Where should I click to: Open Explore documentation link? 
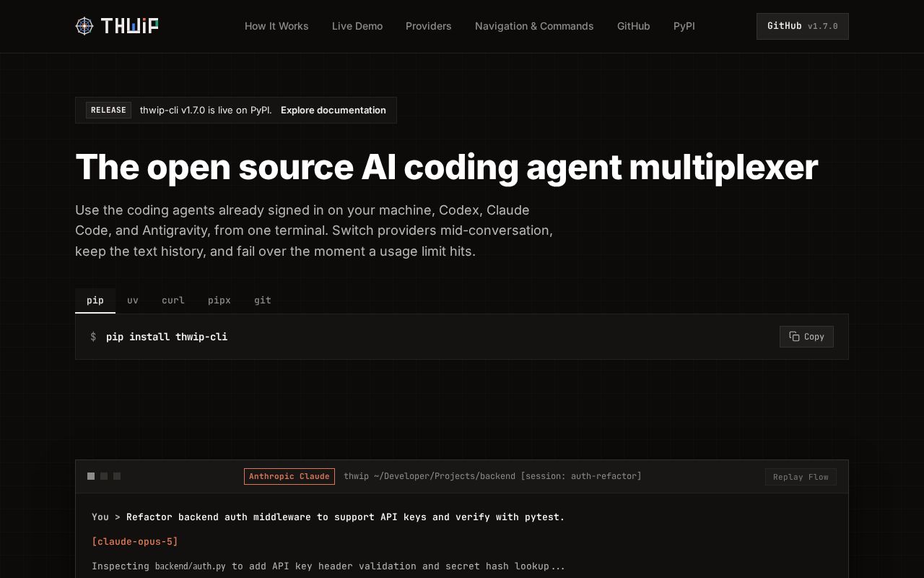334,110
